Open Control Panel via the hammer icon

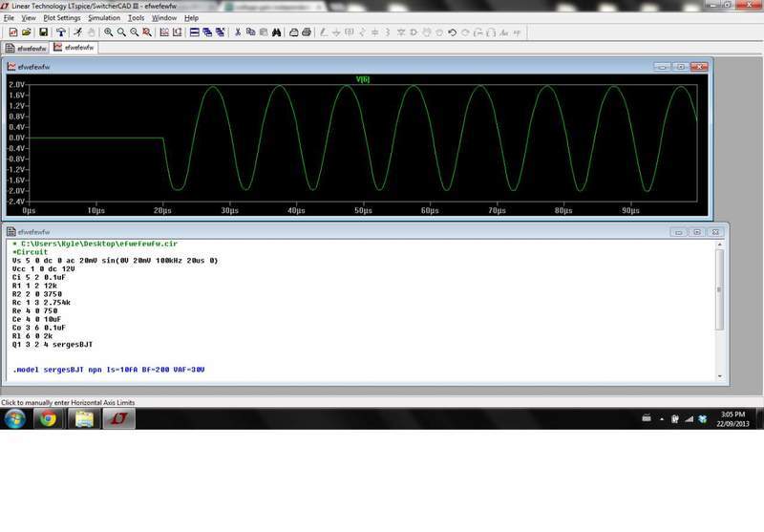59,32
